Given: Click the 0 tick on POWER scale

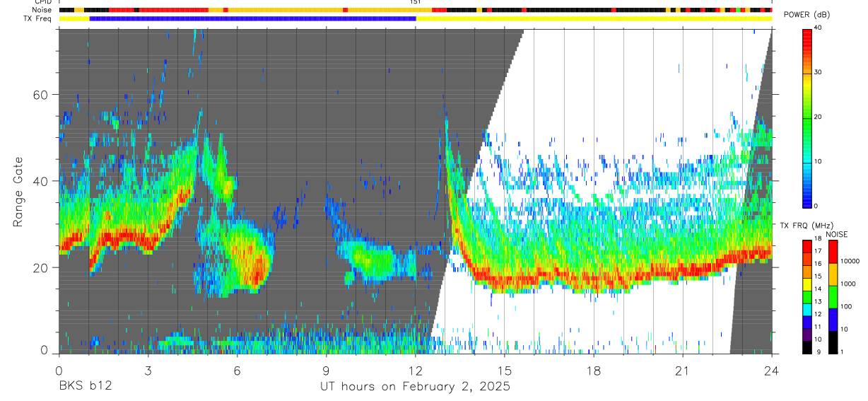Looking at the screenshot, I should pos(815,206).
